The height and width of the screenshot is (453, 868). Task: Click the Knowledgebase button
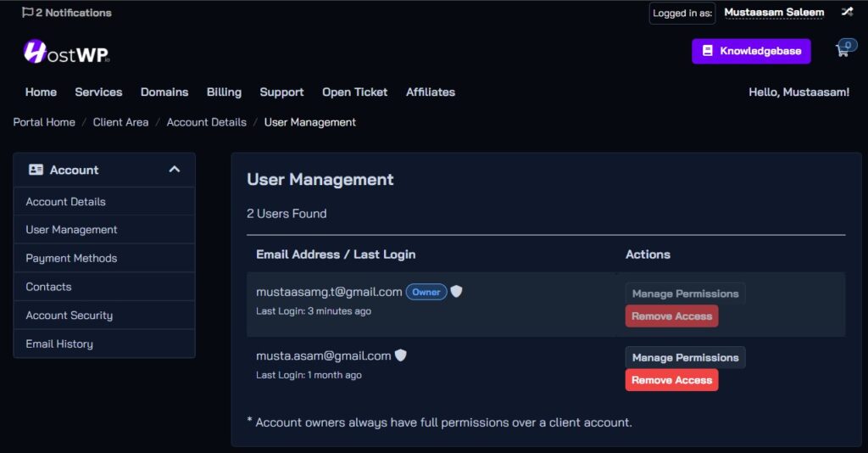[751, 51]
